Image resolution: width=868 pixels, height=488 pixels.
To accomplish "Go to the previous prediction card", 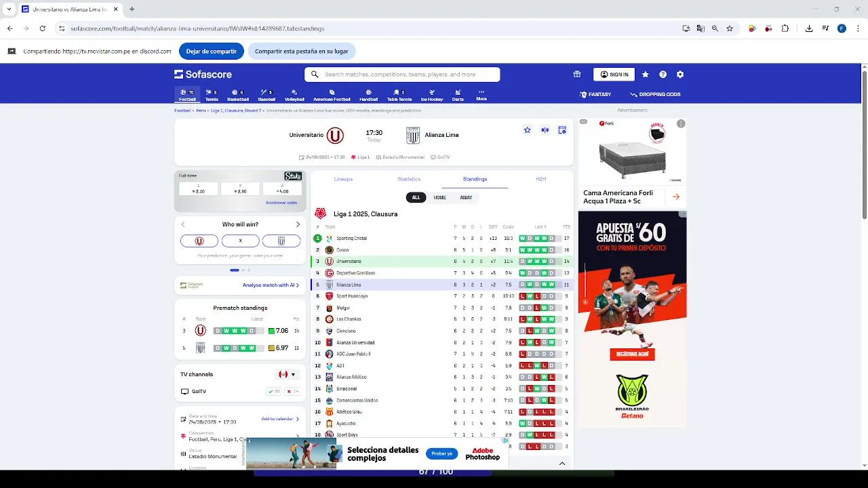I will click(183, 224).
